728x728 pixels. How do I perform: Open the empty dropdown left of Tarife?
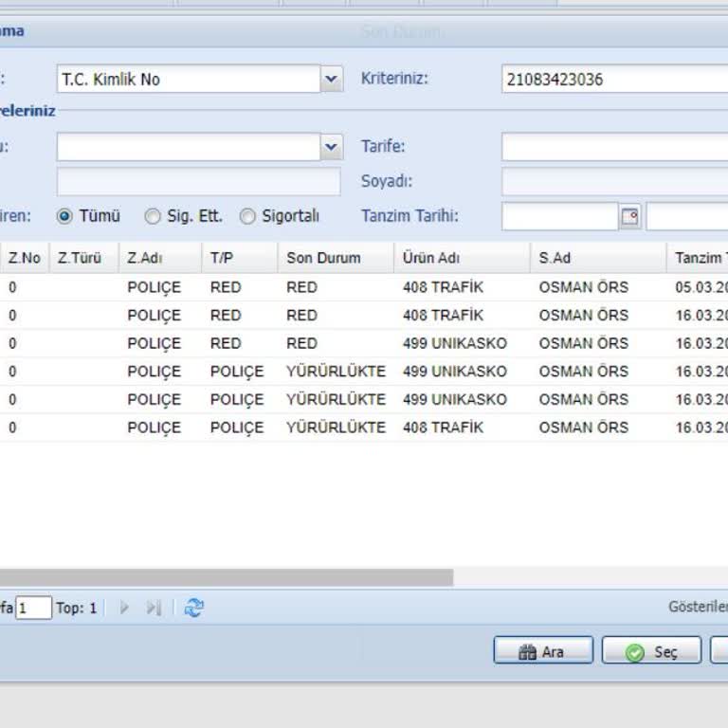(331, 147)
